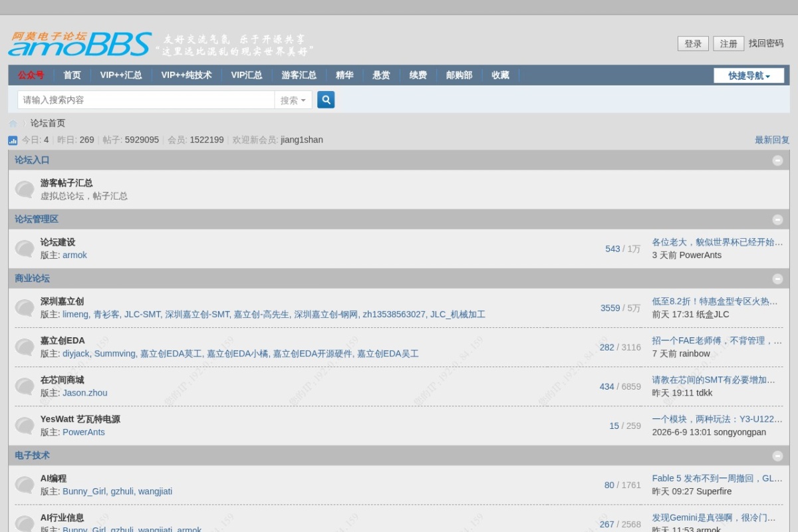
Task: Collapse the 商业论坛 section
Action: pos(777,279)
